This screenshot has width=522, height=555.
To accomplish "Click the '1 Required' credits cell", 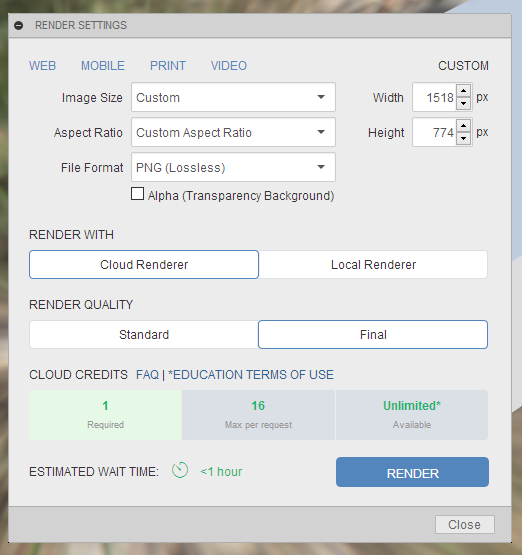I will coord(105,415).
